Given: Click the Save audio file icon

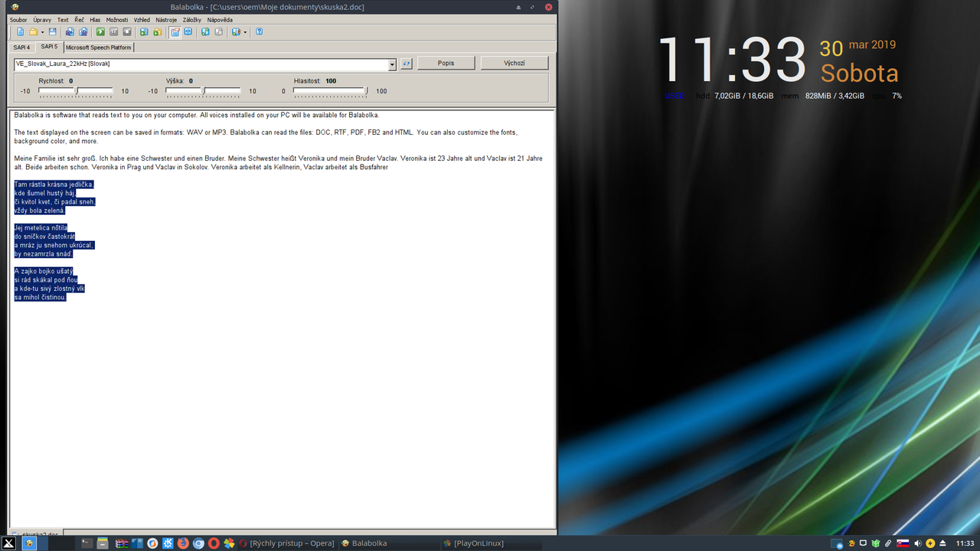Looking at the screenshot, I should (70, 32).
